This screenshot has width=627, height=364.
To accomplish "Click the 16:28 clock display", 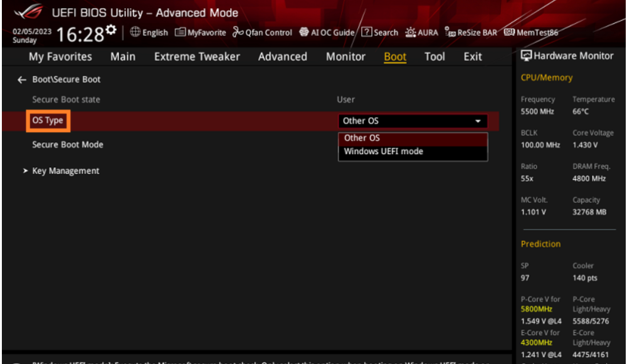I will (x=80, y=34).
